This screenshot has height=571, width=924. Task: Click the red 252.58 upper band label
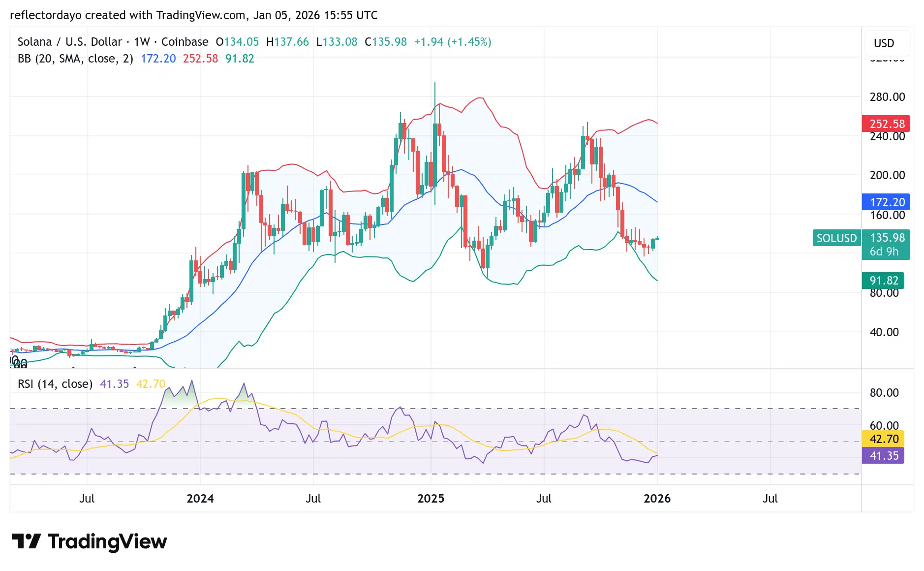886,124
